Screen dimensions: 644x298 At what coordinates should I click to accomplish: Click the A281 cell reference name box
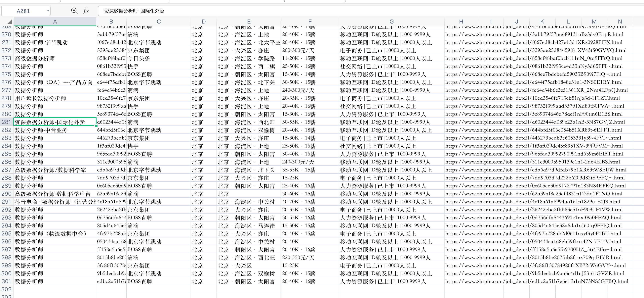tap(23, 11)
